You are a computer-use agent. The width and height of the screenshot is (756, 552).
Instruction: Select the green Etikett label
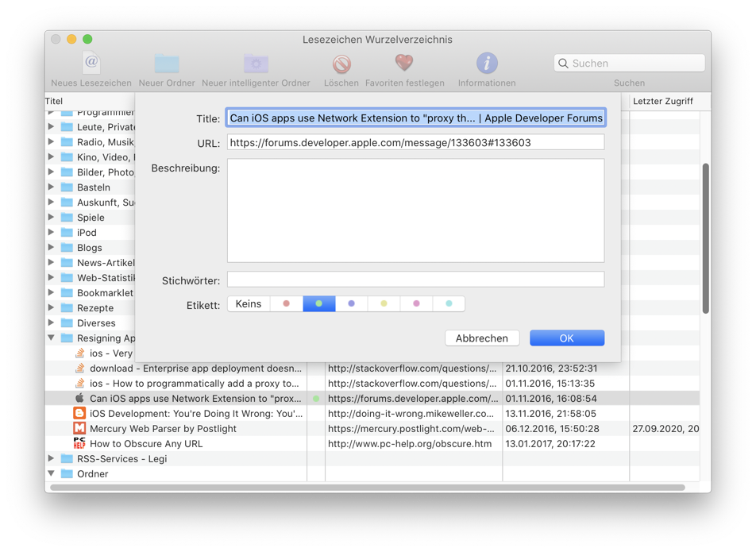click(x=318, y=303)
